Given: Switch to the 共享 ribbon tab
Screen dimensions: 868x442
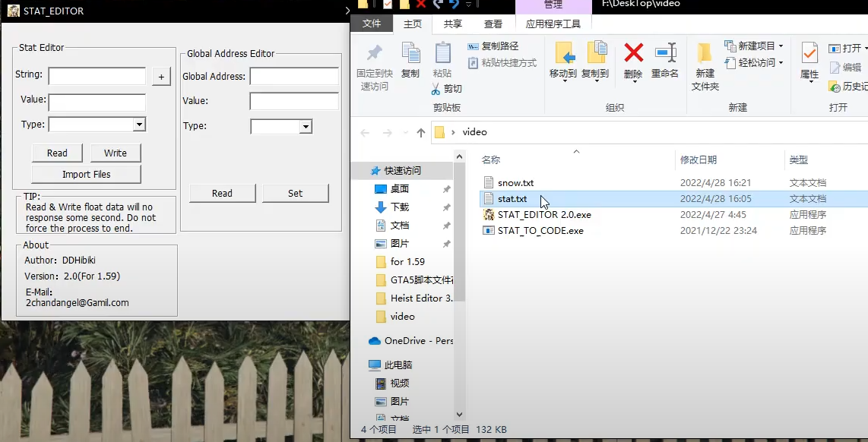Looking at the screenshot, I should tap(453, 24).
